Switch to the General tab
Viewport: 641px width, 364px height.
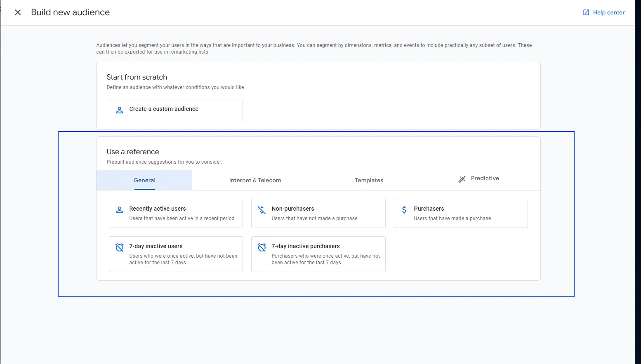(x=144, y=180)
